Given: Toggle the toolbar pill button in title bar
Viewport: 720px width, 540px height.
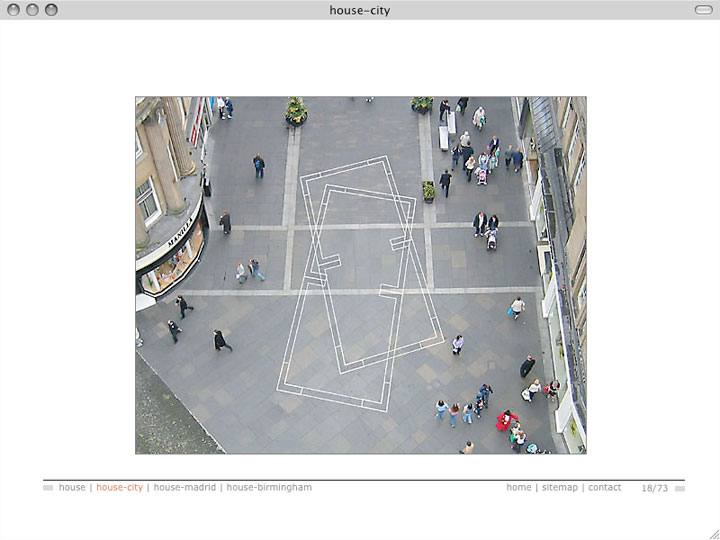Looking at the screenshot, I should (x=702, y=10).
